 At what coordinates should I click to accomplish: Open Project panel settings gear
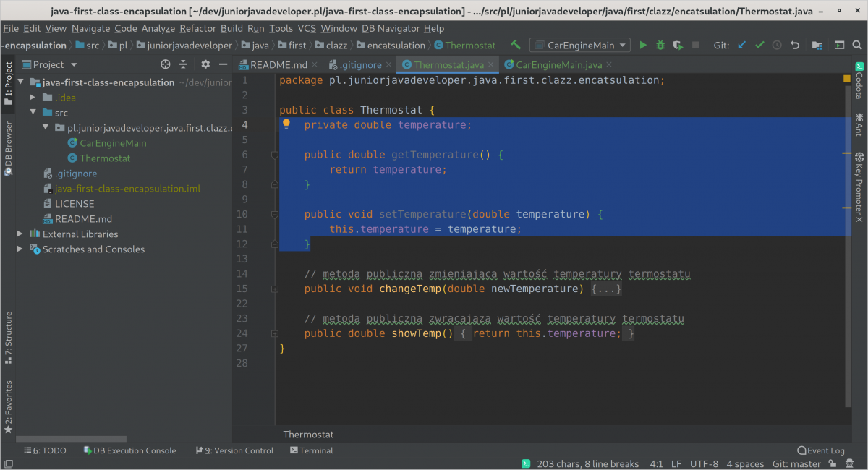click(205, 64)
